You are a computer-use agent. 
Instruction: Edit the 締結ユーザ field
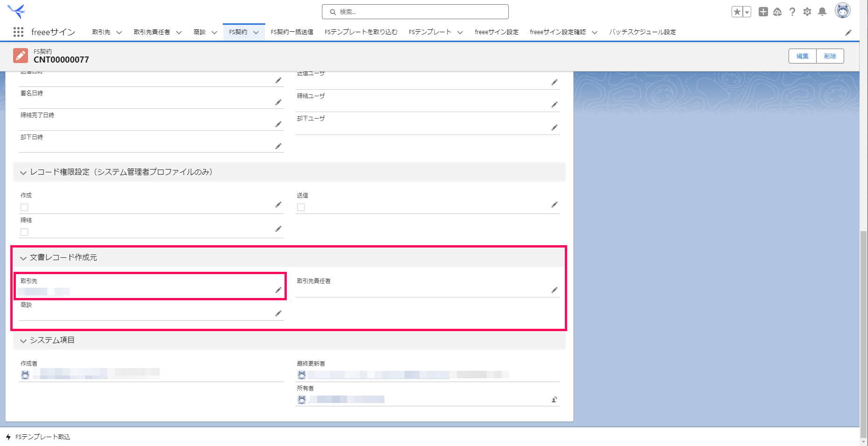[555, 105]
